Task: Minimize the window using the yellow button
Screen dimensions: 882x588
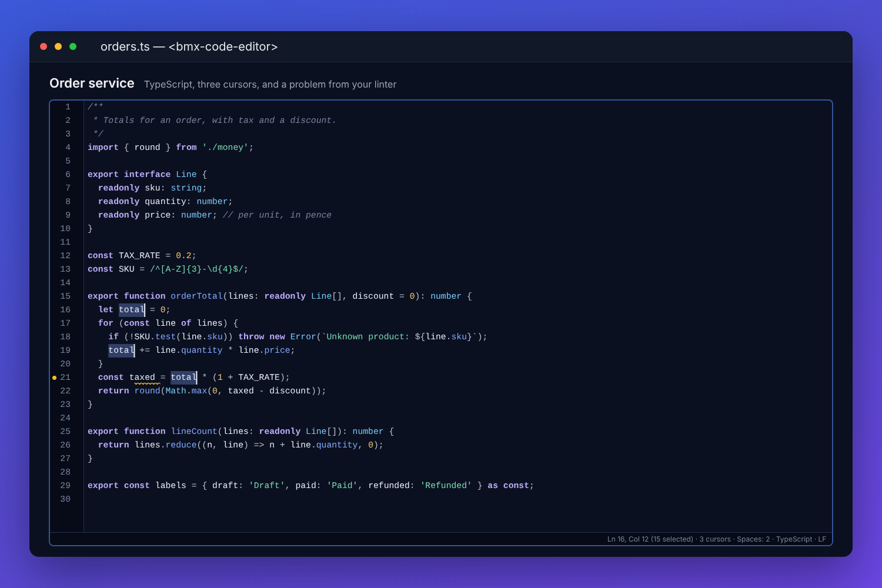Action: [58, 46]
